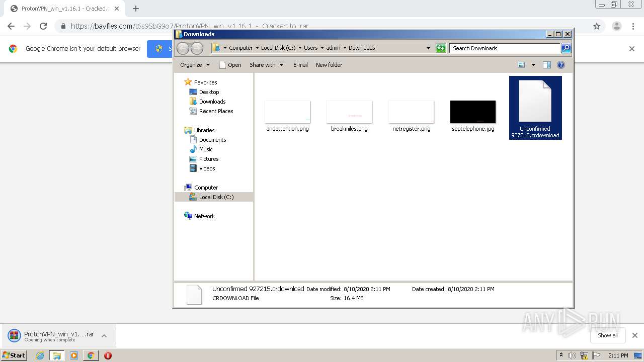Select Favorites heading in sidebar
This screenshot has width=644, height=362.
pyautogui.click(x=205, y=82)
